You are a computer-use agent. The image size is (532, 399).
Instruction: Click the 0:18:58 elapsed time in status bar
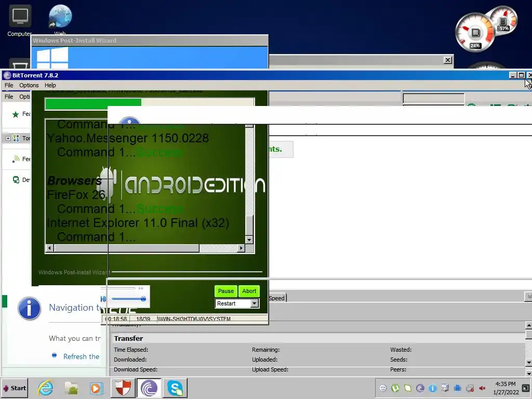116,319
